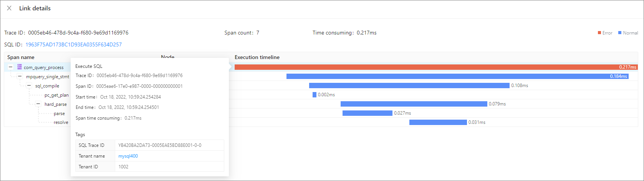This screenshot has width=644, height=181.
Task: Click the 0.184ms blue timeline bar
Action: [x=457, y=76]
